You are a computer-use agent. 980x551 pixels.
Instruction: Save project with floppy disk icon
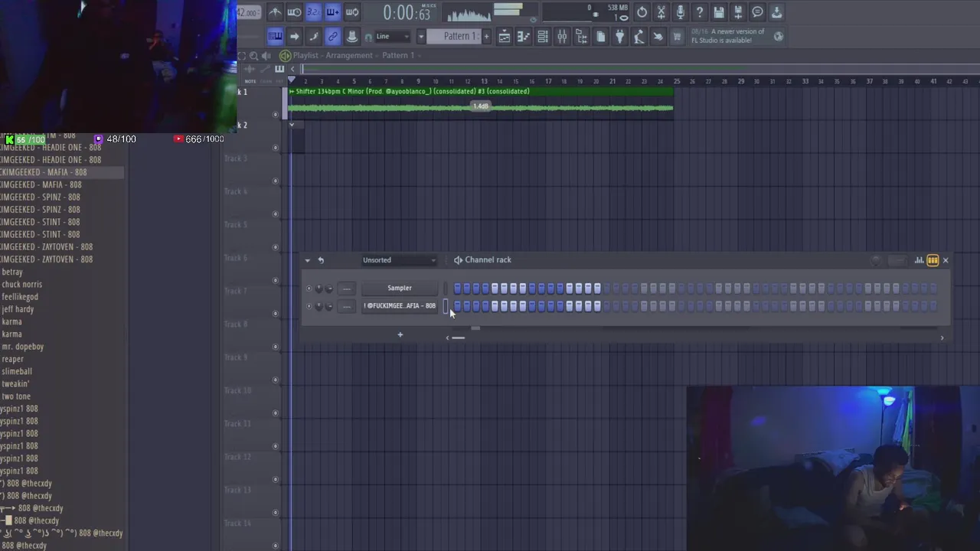[x=718, y=12]
